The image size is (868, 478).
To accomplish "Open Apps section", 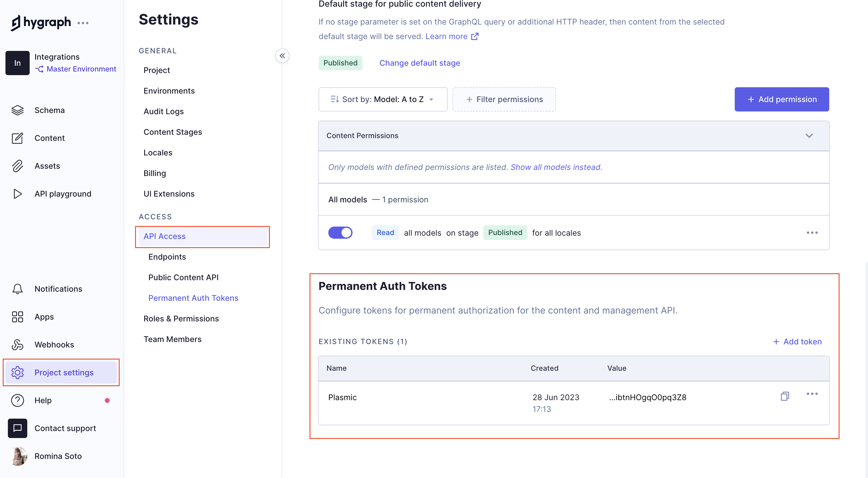I will pos(44,316).
